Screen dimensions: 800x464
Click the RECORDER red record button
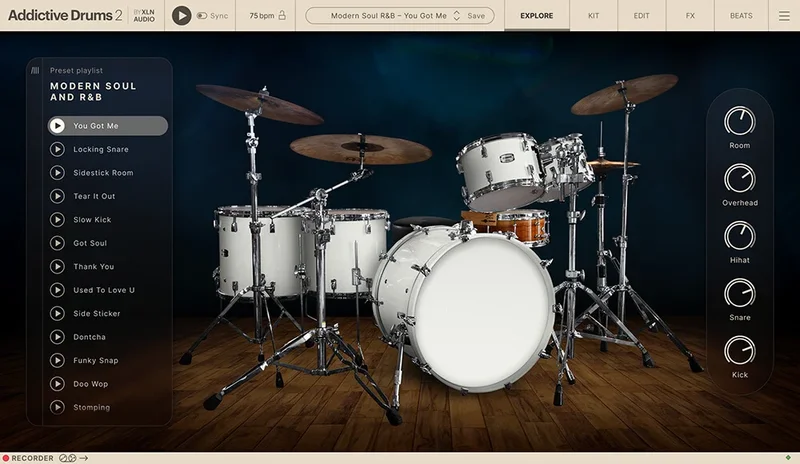6,458
